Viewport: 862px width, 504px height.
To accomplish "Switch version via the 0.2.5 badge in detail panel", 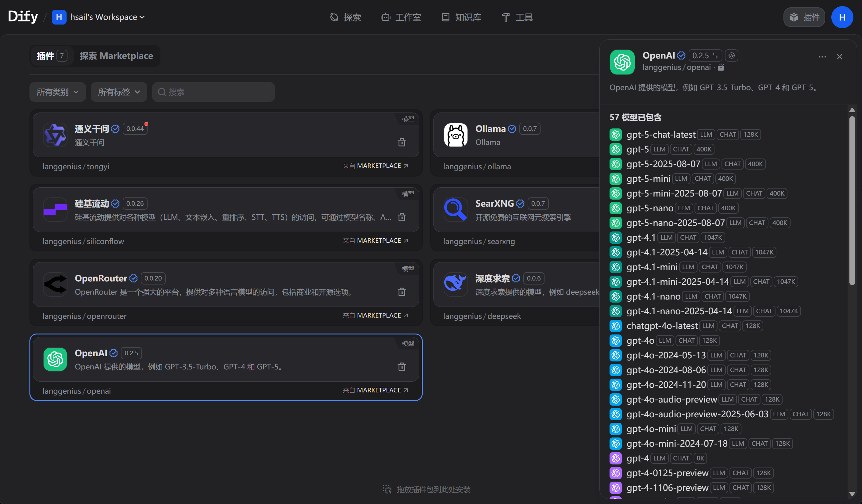I will click(x=705, y=55).
